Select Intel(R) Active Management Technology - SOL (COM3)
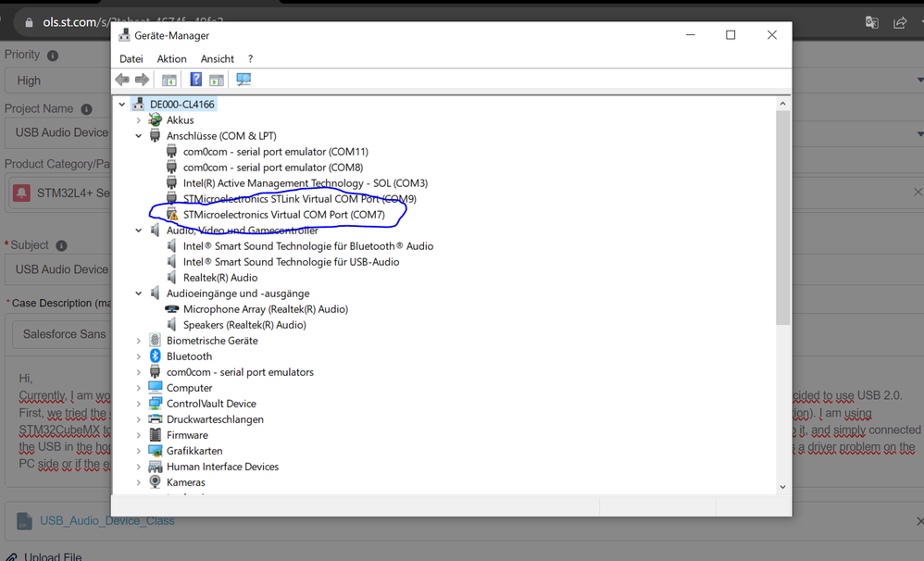 point(306,183)
